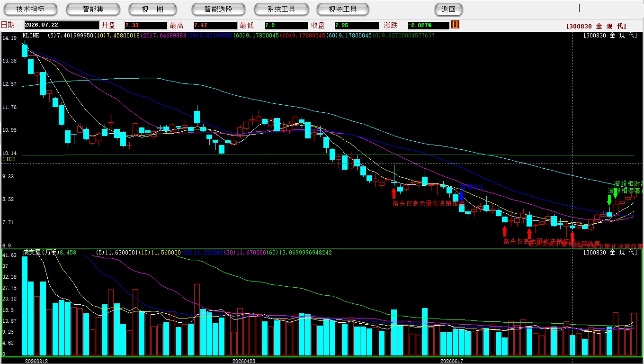Click the 20260312 date axis label
The image size is (644, 364).
[x=36, y=361]
